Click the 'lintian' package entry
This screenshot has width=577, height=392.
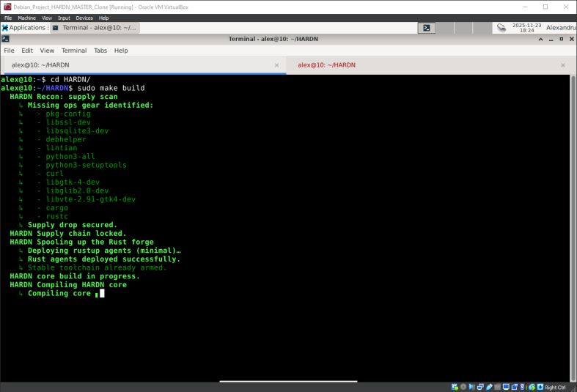62,148
